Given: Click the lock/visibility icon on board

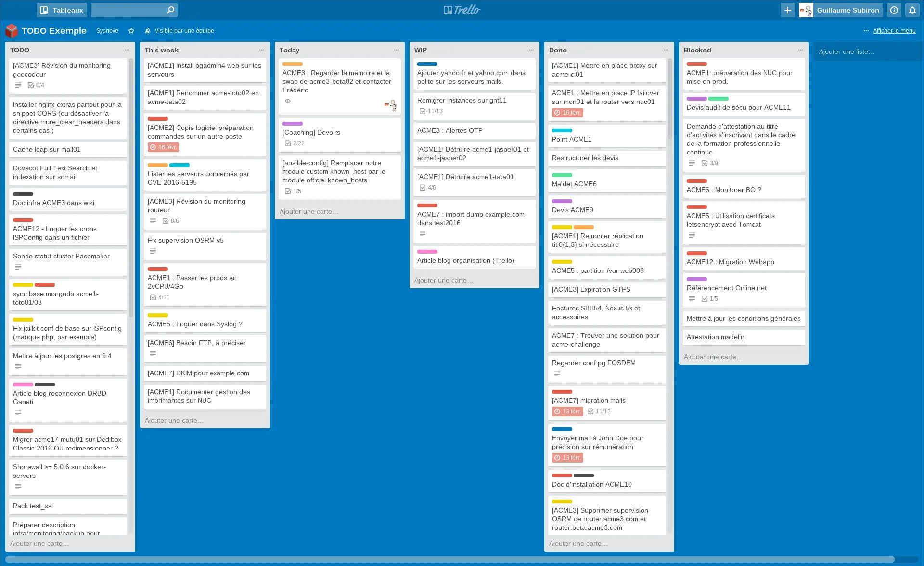Looking at the screenshot, I should coord(146,30).
